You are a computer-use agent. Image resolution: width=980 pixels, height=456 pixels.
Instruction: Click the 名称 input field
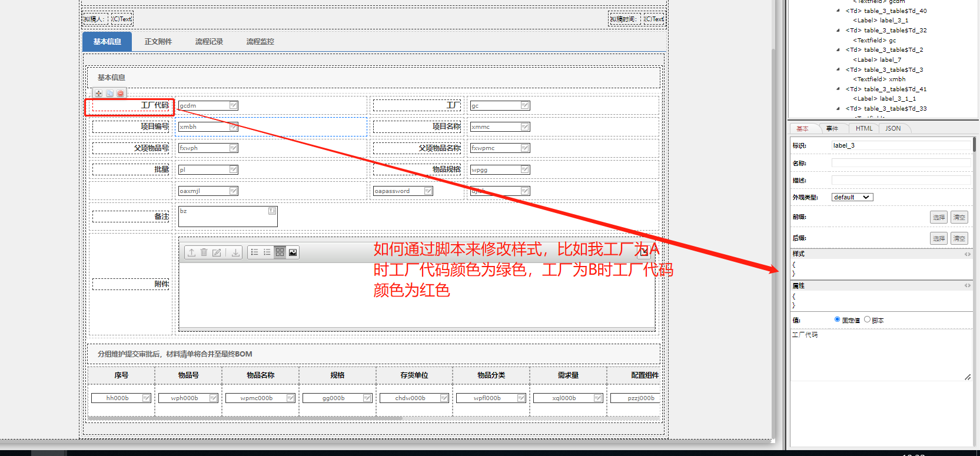[901, 163]
